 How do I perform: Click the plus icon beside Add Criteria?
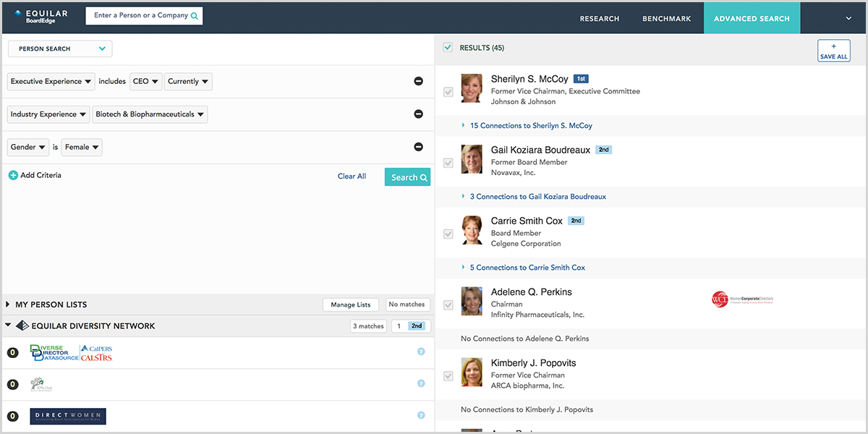pyautogui.click(x=13, y=175)
